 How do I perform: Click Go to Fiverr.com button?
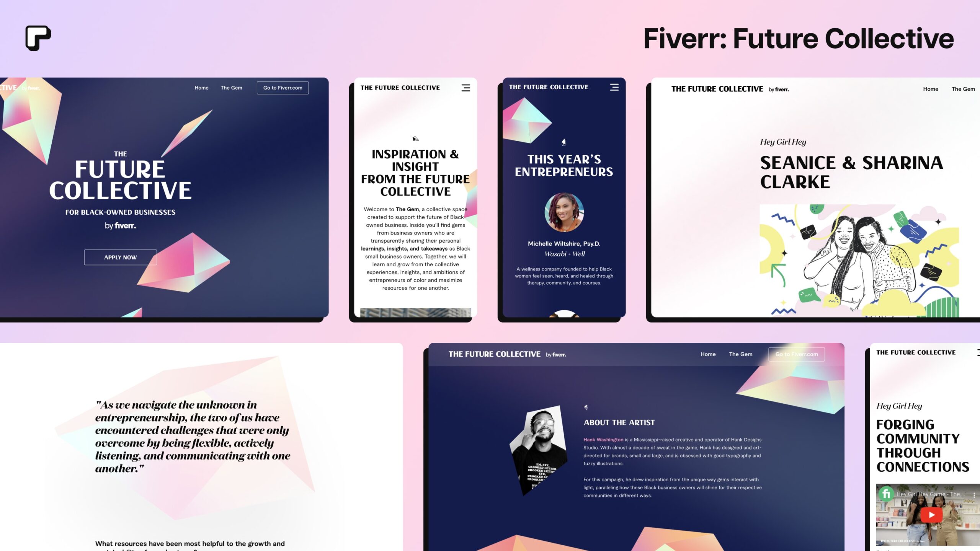pos(282,87)
